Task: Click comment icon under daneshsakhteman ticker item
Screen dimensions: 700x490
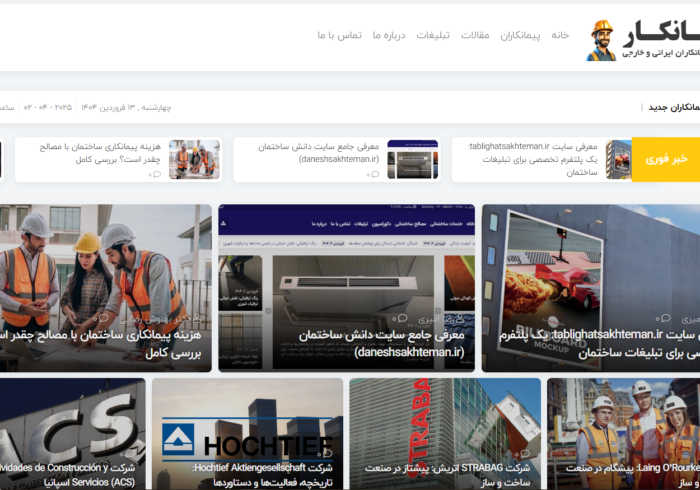Action: click(x=373, y=174)
